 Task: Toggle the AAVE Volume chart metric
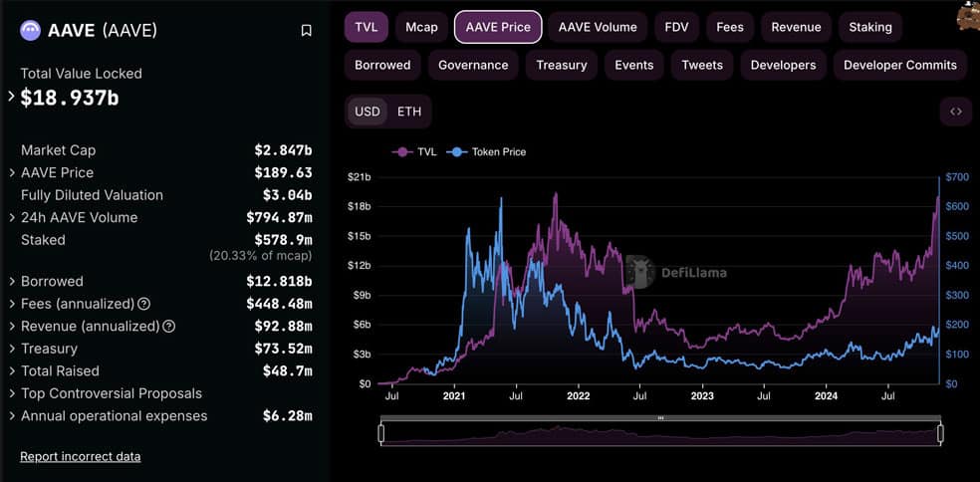(598, 27)
